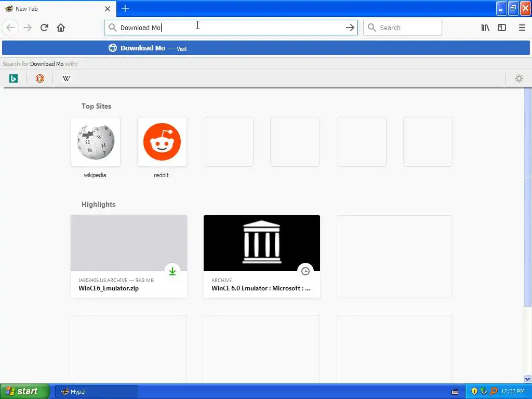Image resolution: width=532 pixels, height=399 pixels.
Task: Search with the Wikipedia W icon
Action: click(66, 79)
